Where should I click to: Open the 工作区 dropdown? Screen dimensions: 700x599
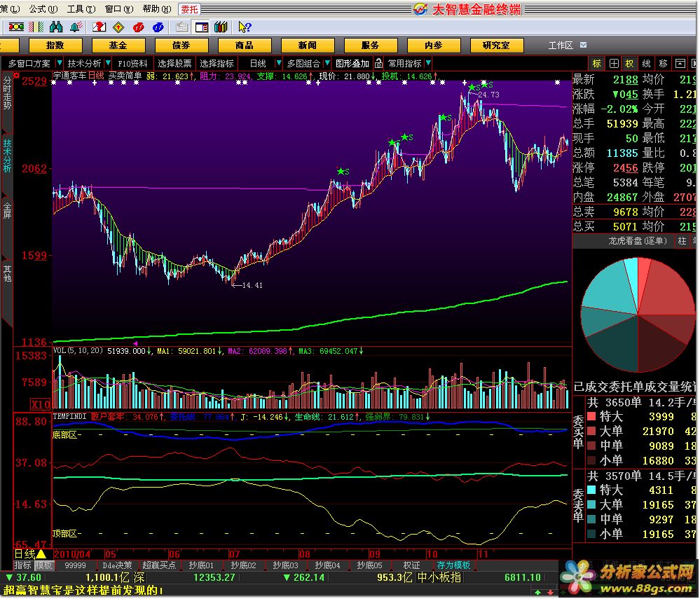(x=583, y=45)
